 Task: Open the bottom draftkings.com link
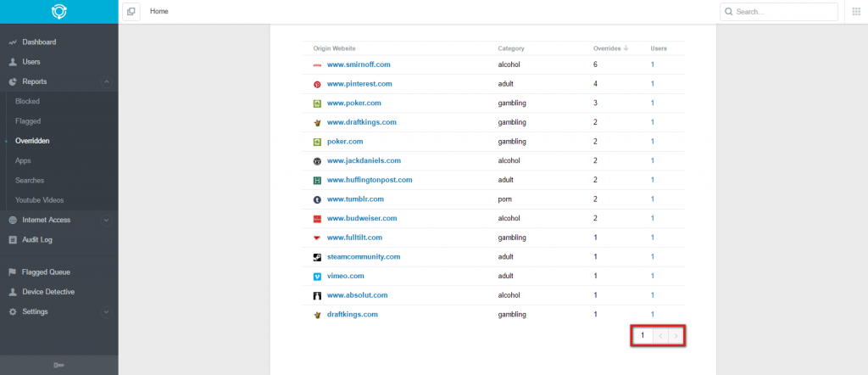tap(353, 314)
